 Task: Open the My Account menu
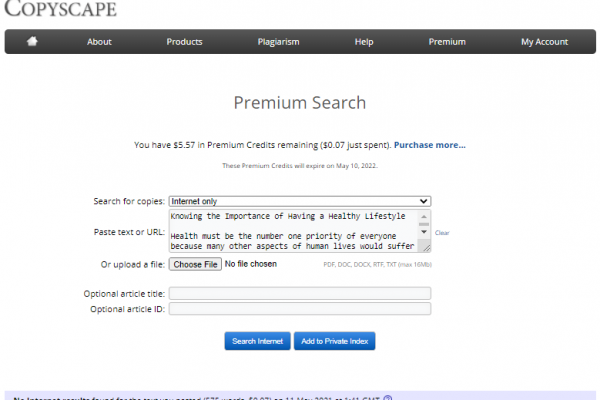[544, 42]
